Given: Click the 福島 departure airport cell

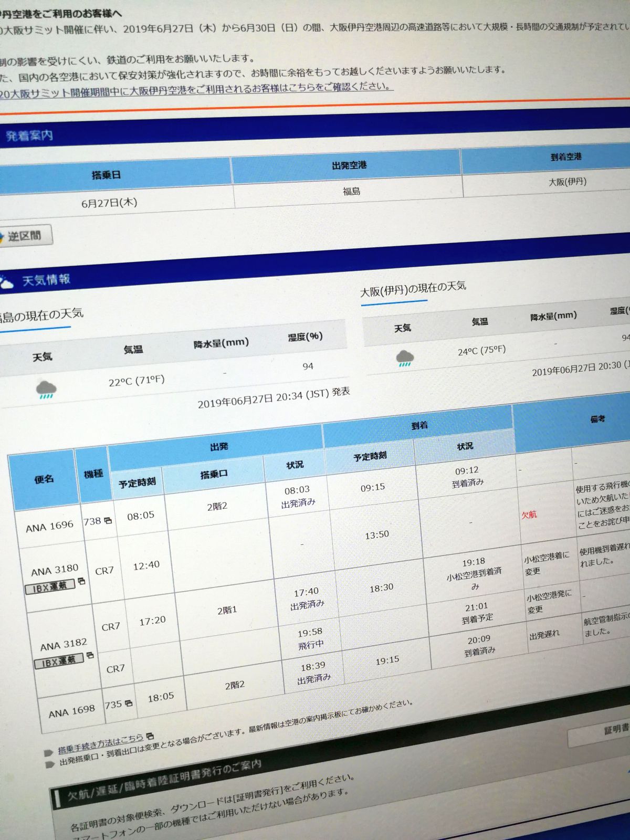Looking at the screenshot, I should 351,191.
